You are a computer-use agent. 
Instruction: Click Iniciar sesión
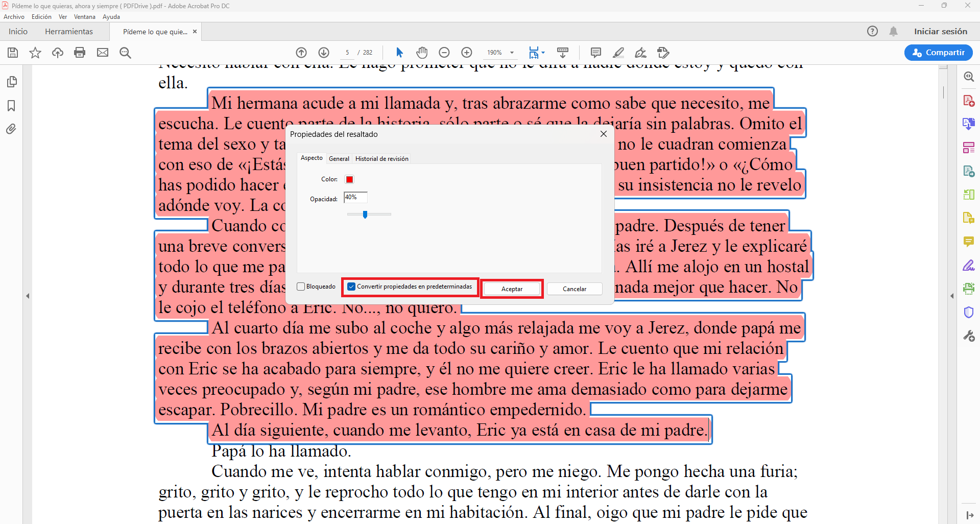coord(941,31)
